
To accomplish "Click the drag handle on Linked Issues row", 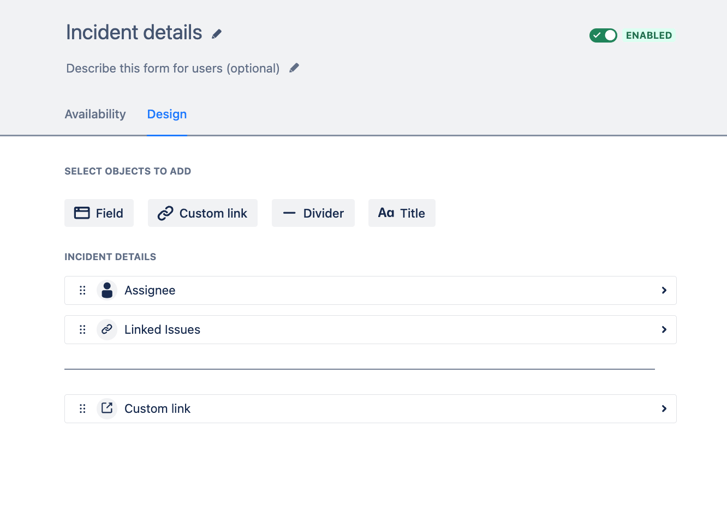I will click(83, 330).
